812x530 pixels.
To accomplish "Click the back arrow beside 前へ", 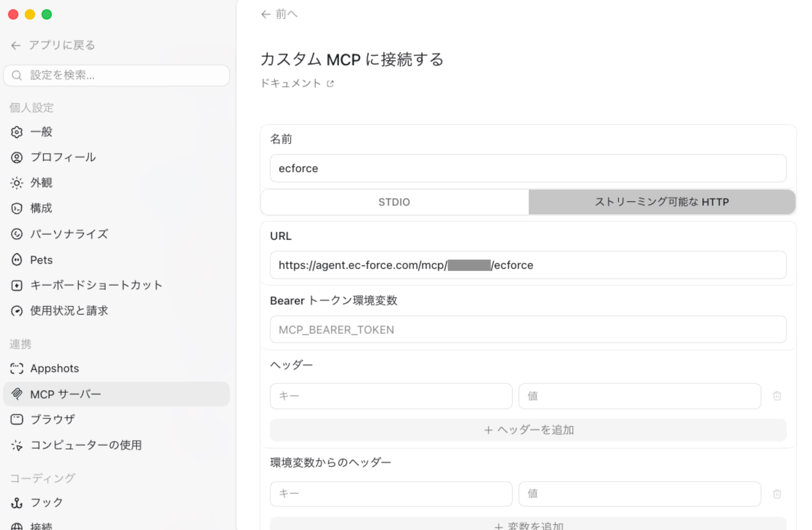I will pyautogui.click(x=266, y=14).
